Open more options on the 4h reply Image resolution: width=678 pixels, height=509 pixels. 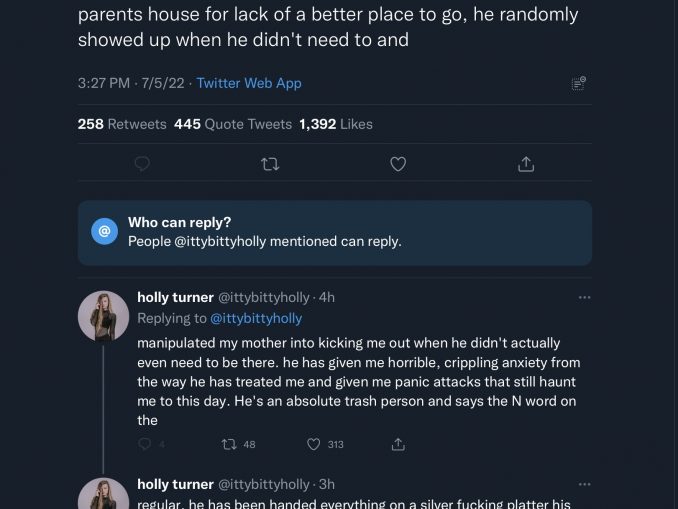pos(584,297)
